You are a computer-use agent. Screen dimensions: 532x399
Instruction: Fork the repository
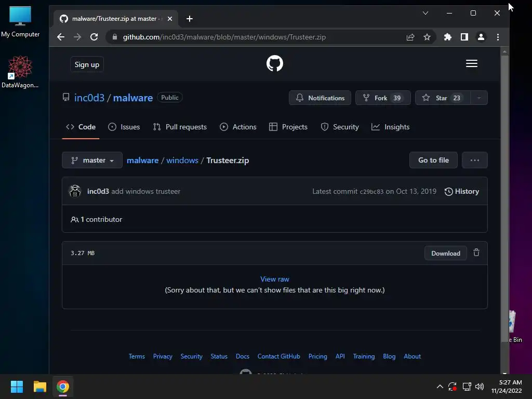click(383, 98)
